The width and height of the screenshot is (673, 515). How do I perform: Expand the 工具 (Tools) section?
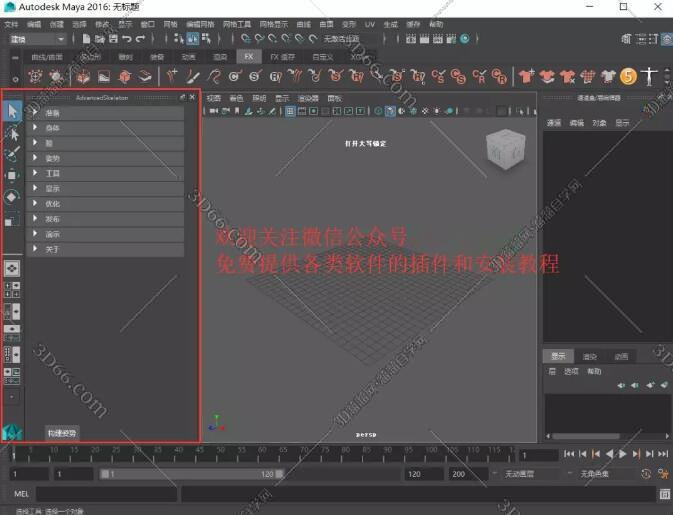[x=106, y=173]
